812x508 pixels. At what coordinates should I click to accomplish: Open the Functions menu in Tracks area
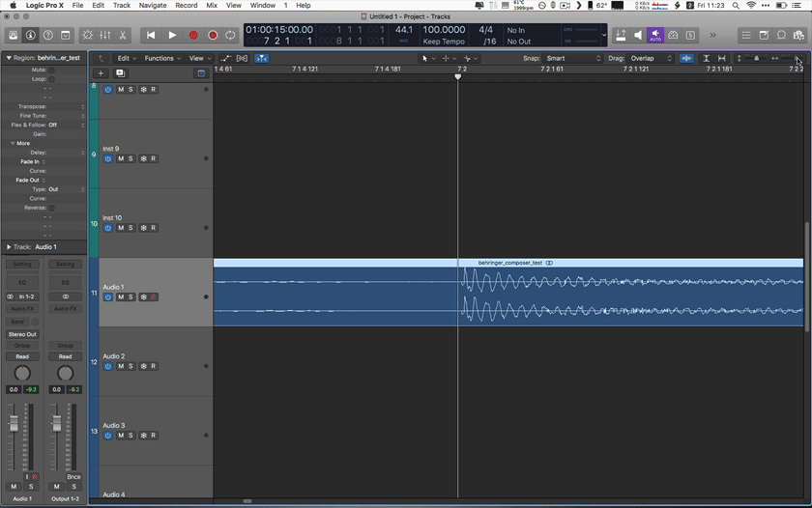[162, 59]
